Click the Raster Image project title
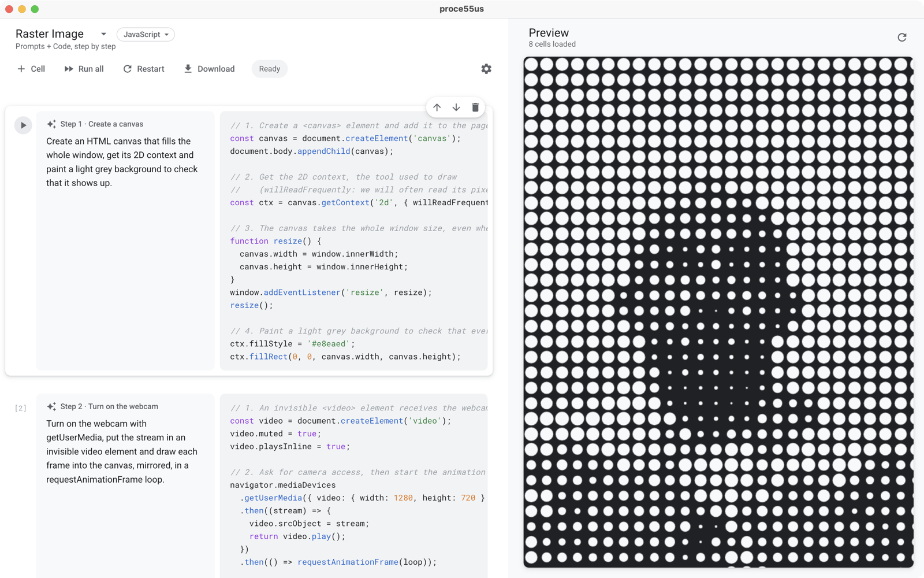The width and height of the screenshot is (924, 578). [50, 34]
